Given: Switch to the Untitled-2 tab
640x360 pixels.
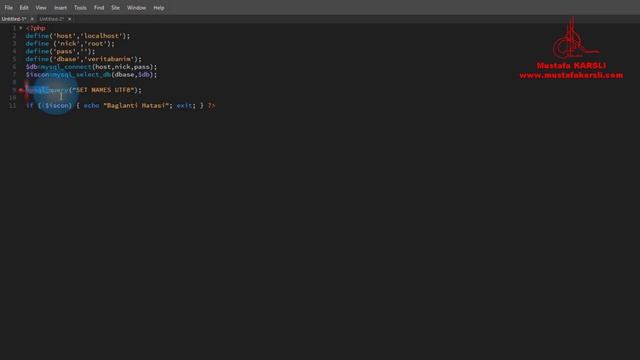Looking at the screenshot, I should point(51,19).
